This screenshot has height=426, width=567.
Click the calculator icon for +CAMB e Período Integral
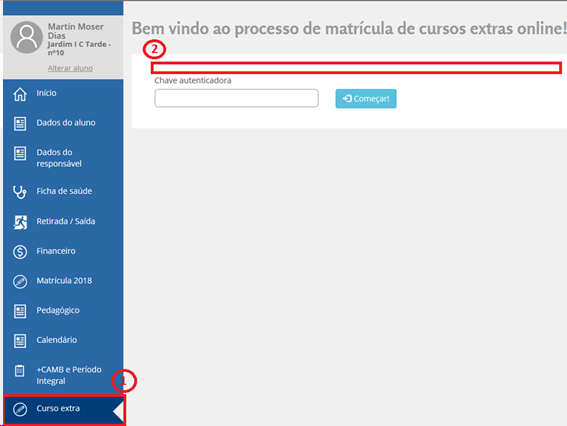coord(20,371)
